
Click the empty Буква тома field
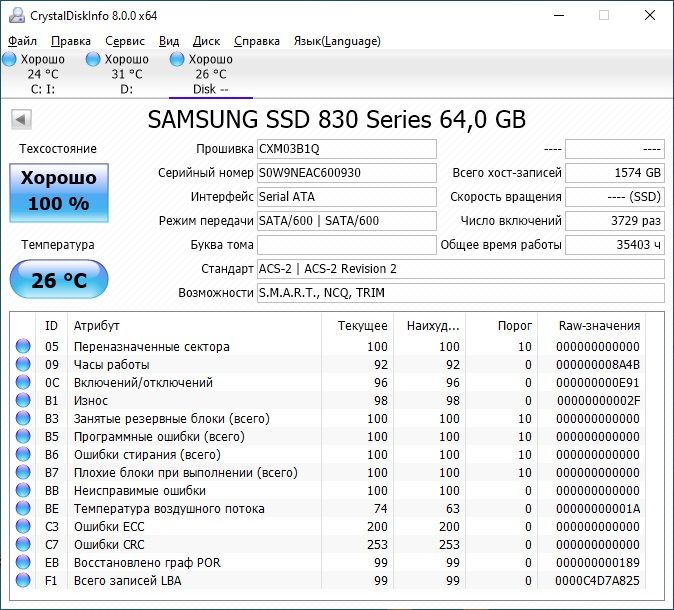[347, 245]
